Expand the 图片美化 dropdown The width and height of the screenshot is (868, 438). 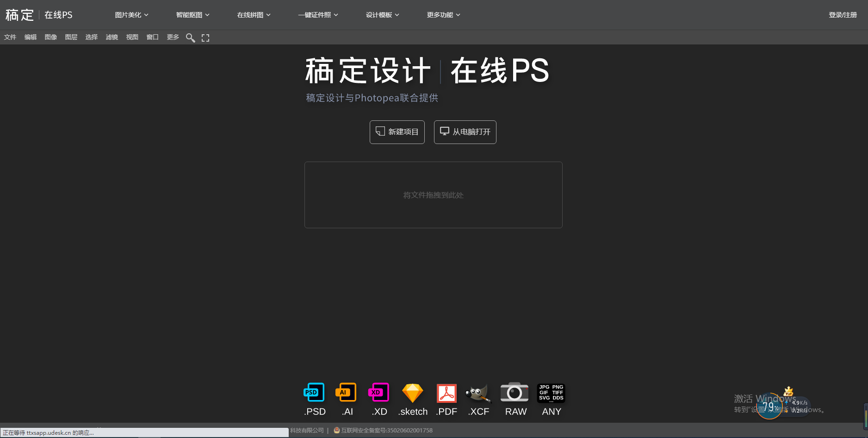point(132,15)
